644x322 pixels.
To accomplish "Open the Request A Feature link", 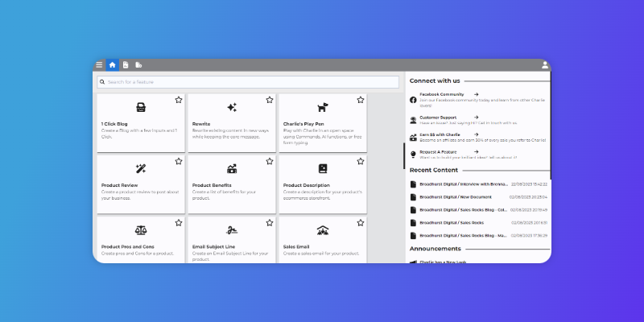I will pos(438,152).
